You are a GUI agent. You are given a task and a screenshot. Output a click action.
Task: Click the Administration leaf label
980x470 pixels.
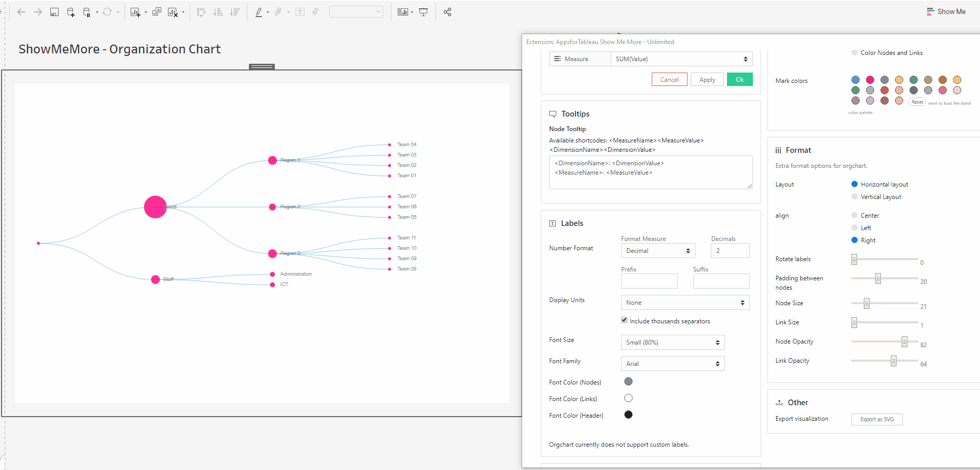[x=296, y=274]
